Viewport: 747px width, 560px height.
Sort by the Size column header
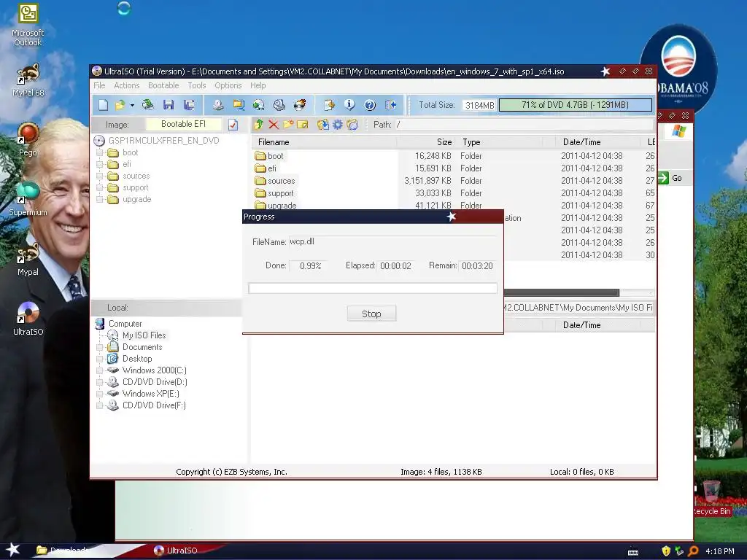426,142
